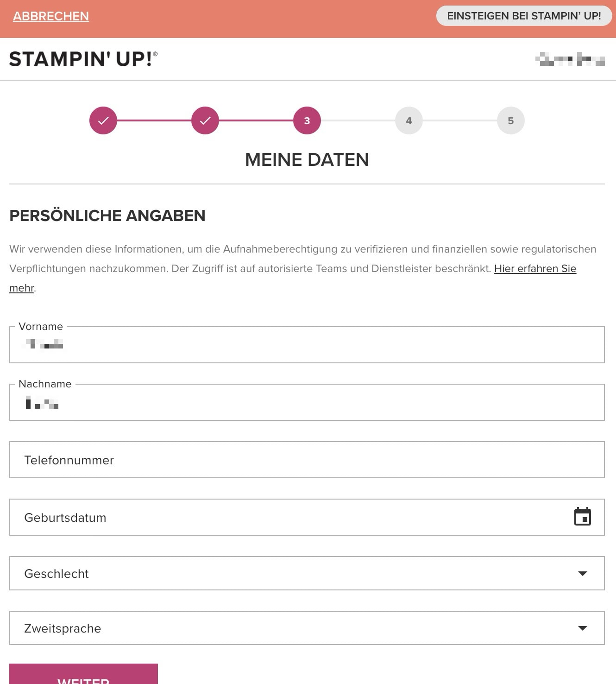This screenshot has width=616, height=684.
Task: Focus the Vorname input field
Action: click(x=307, y=345)
